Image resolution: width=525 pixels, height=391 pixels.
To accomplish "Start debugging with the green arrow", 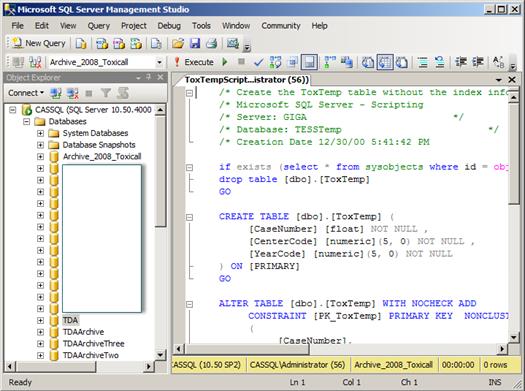I will (x=225, y=62).
